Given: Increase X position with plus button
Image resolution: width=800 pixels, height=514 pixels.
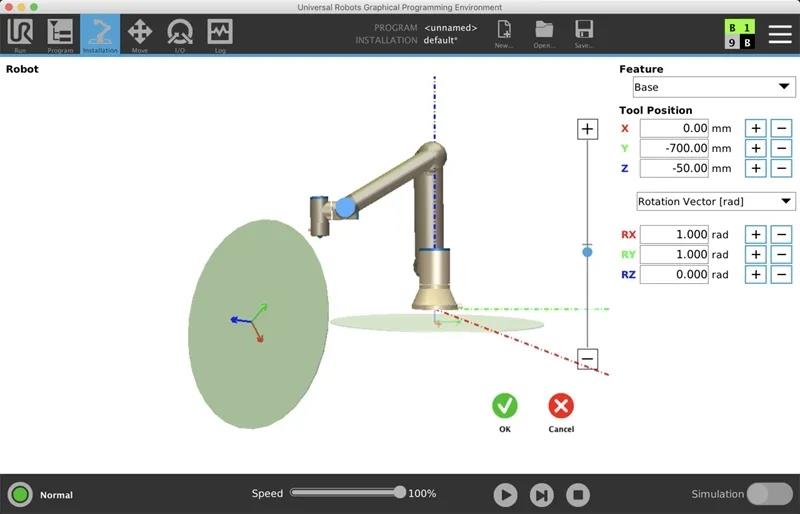Looking at the screenshot, I should (756, 128).
